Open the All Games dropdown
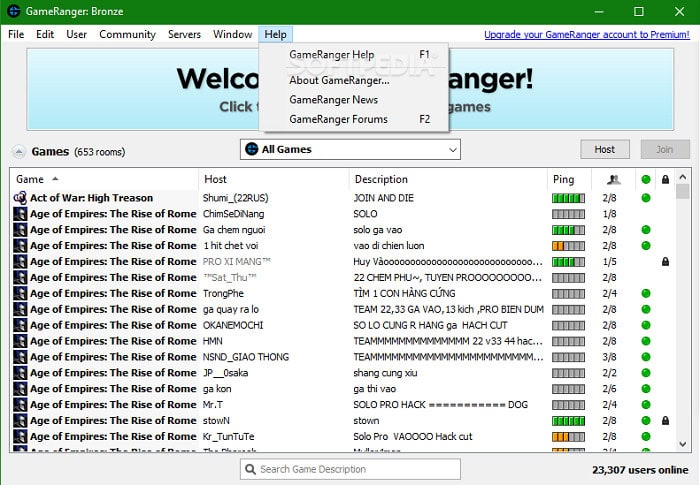The image size is (700, 485). tap(350, 150)
